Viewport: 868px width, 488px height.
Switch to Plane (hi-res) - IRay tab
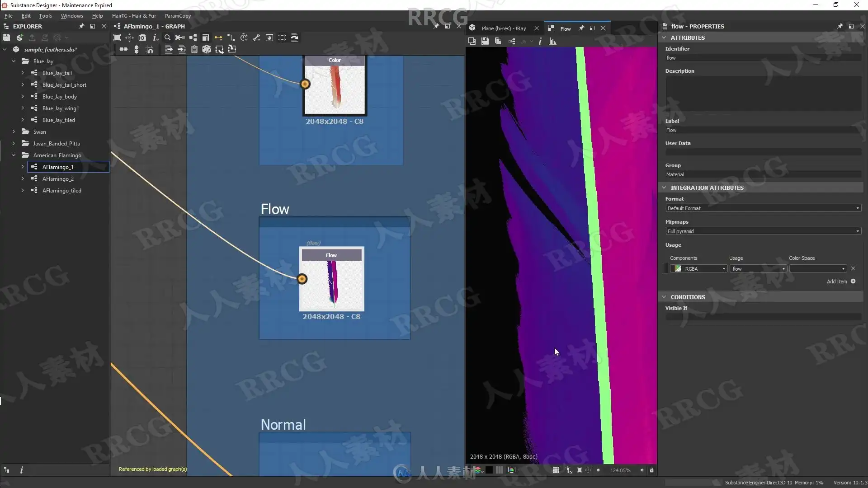coord(503,28)
